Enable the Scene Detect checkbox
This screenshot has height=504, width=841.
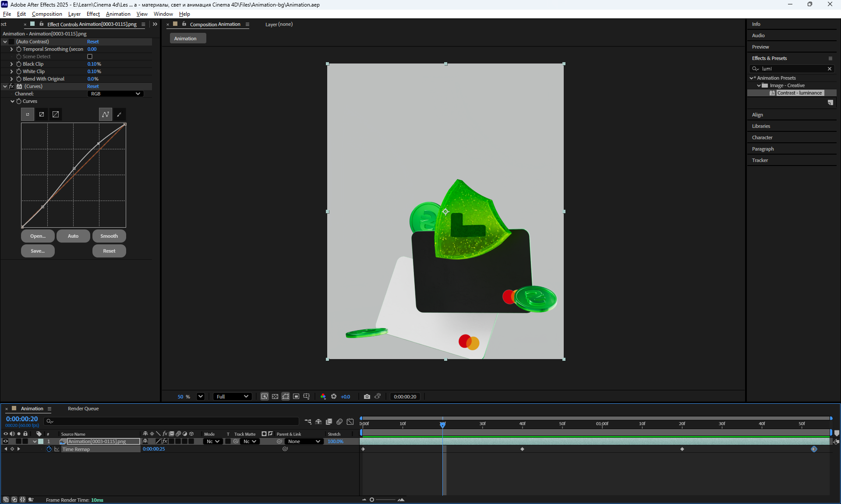(90, 56)
